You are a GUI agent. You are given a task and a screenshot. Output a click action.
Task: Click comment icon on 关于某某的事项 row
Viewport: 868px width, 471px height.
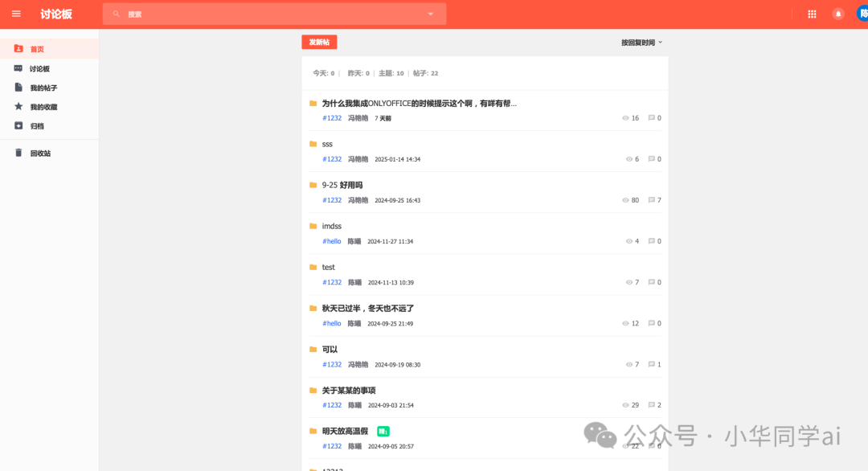pyautogui.click(x=652, y=405)
